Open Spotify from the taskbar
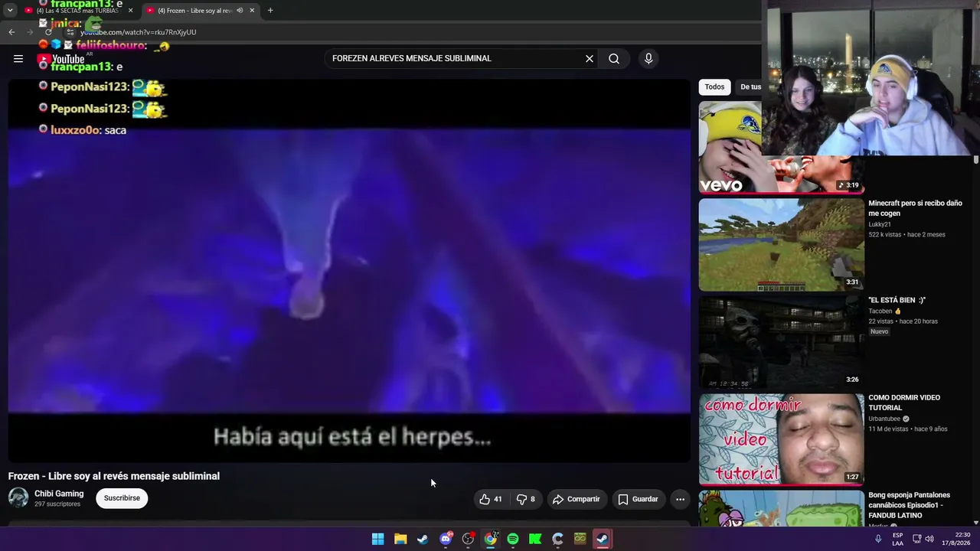This screenshot has width=980, height=551. coord(513,540)
